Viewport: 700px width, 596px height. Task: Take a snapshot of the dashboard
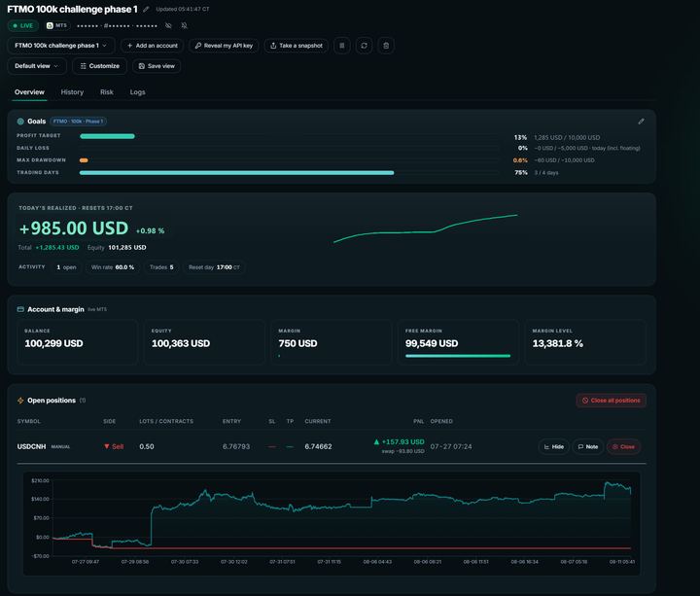(x=297, y=46)
